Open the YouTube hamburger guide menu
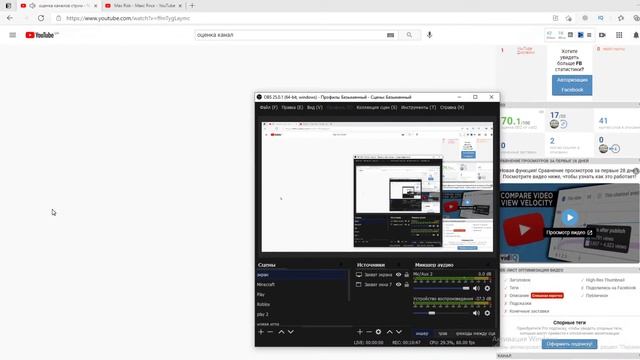This screenshot has width=640, height=360. pos(13,35)
